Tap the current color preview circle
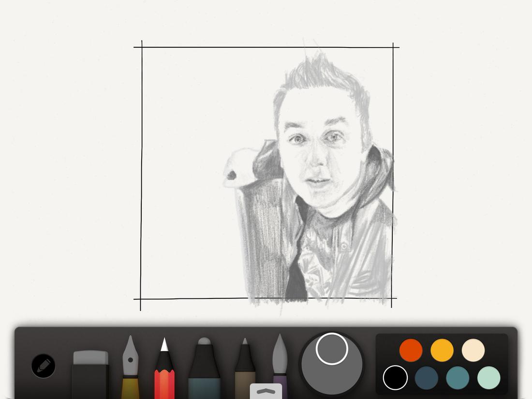532x399 pixels. (x=331, y=348)
